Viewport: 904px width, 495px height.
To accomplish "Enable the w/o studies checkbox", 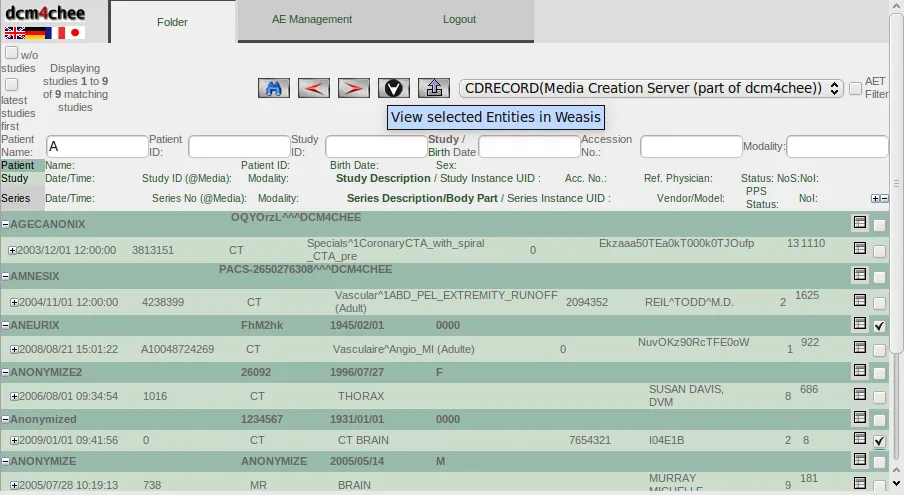I will coord(12,53).
